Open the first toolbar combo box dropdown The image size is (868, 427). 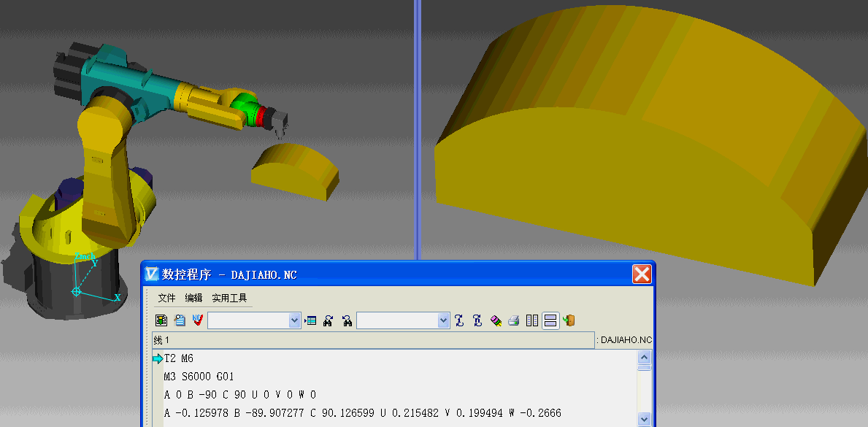pos(294,320)
